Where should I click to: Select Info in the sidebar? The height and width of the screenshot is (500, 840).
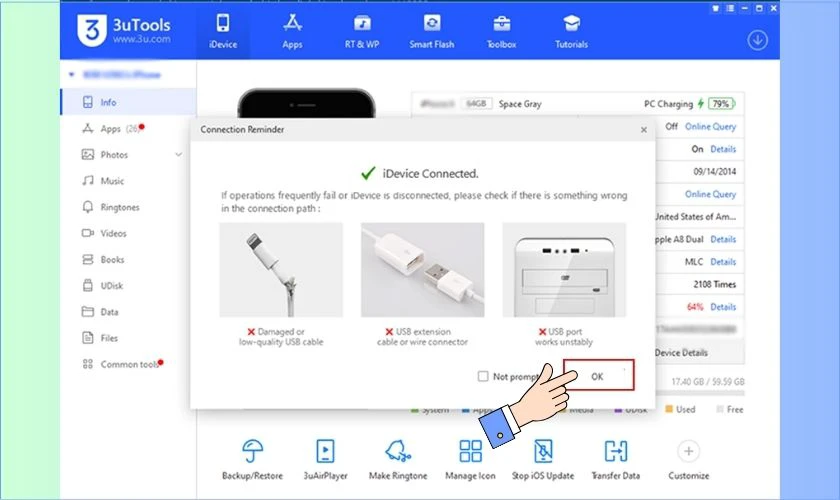pyautogui.click(x=129, y=102)
